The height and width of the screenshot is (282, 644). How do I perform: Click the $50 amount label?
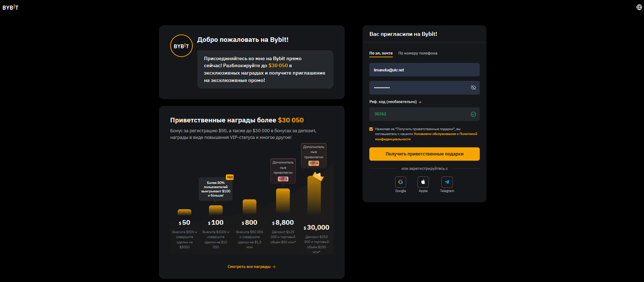point(184,223)
